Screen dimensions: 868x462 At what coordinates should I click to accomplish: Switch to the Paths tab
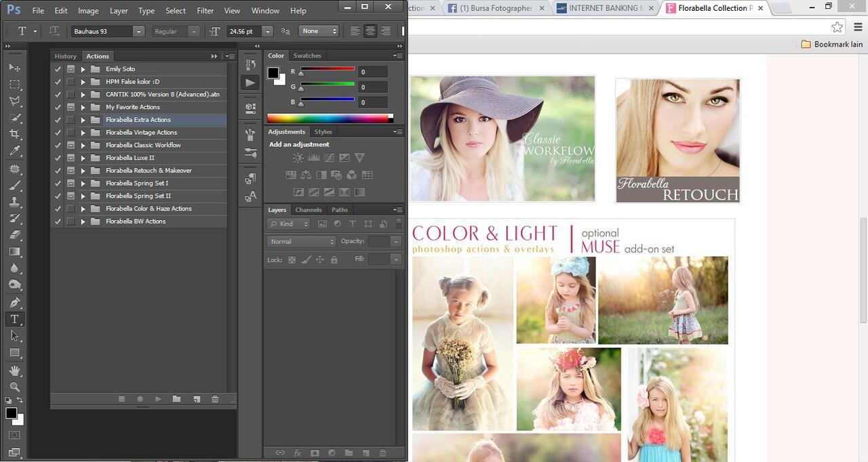tap(340, 210)
